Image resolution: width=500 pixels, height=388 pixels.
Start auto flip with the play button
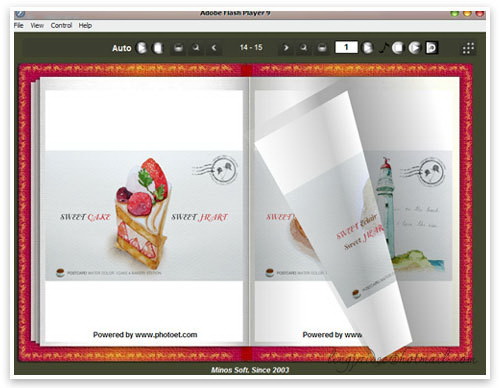pos(142,48)
